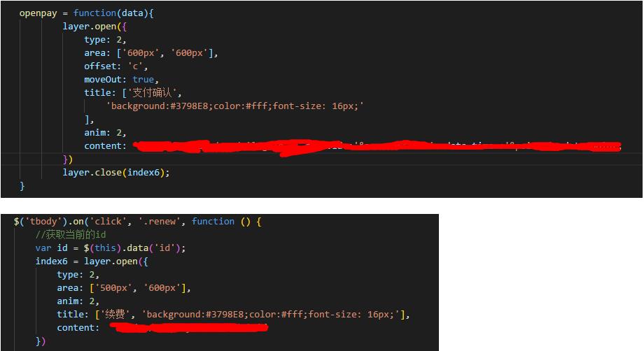Click 'type: 2' in the openpay block

click(x=105, y=40)
